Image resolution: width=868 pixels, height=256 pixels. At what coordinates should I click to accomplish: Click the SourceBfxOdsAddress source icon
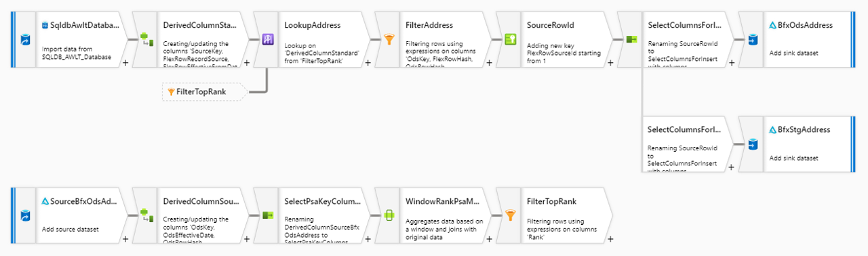(x=25, y=215)
